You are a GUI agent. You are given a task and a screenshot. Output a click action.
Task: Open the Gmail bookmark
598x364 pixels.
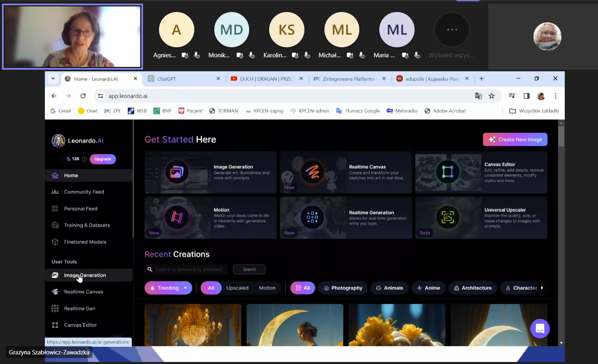[60, 111]
